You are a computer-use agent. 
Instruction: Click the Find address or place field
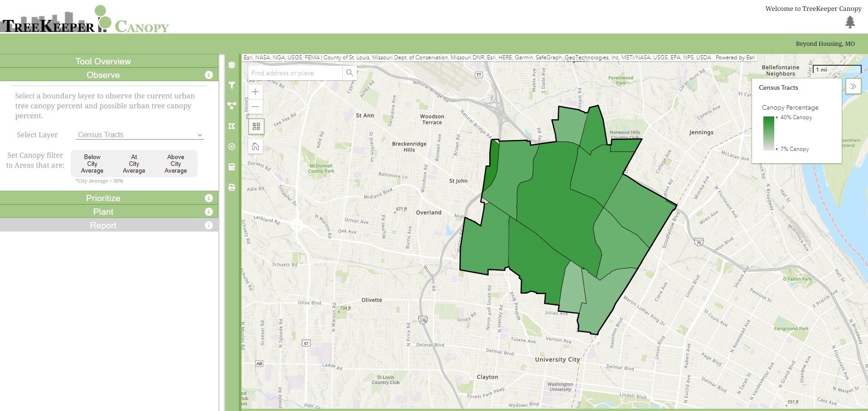click(294, 73)
